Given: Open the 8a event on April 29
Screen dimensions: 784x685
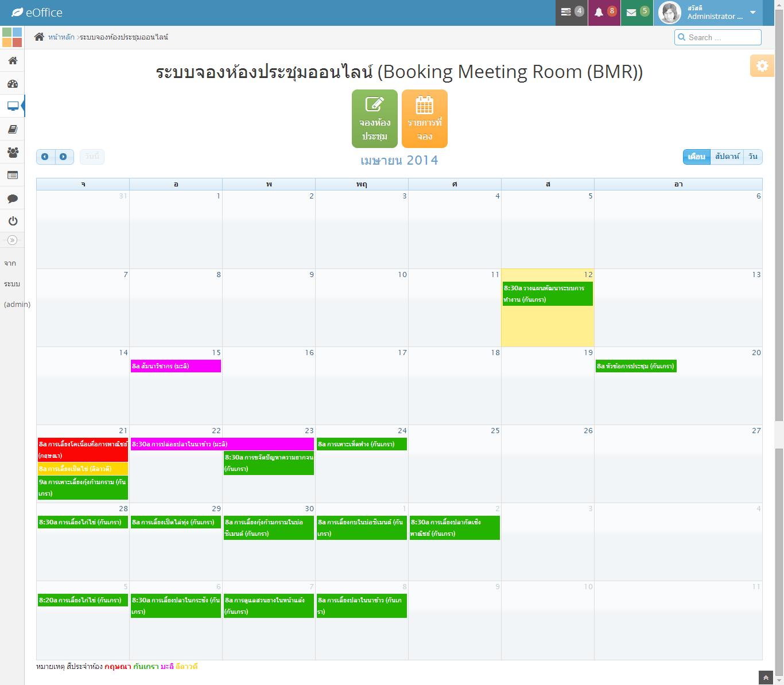Looking at the screenshot, I should (176, 522).
